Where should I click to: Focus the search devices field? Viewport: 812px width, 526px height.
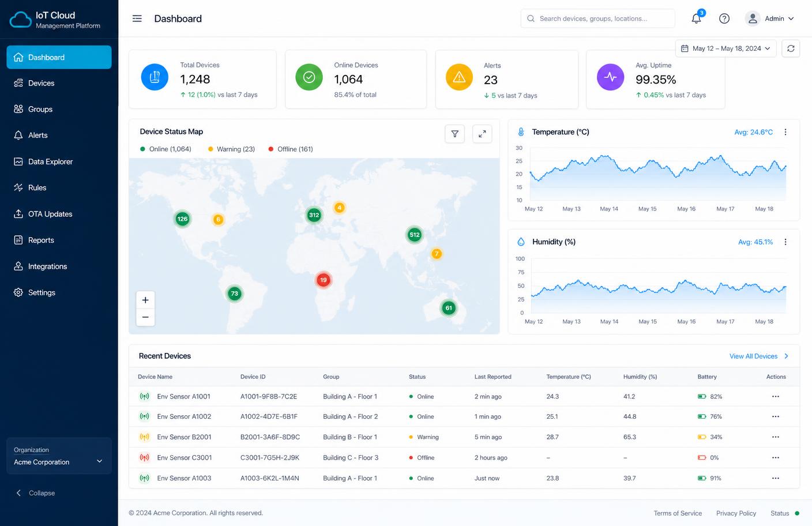(598, 18)
